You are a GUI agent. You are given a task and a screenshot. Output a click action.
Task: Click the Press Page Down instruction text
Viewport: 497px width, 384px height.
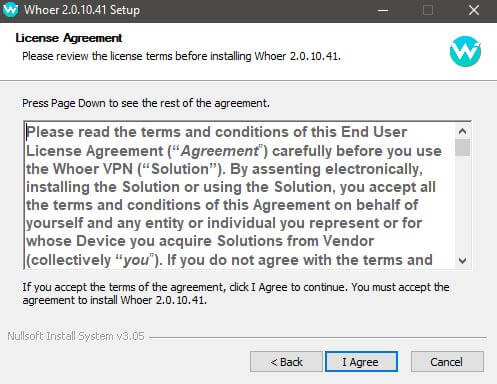146,103
